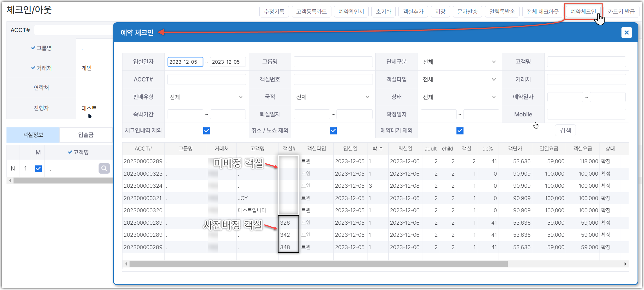Switch to the 입출금 tab
The image size is (644, 290).
click(x=86, y=135)
